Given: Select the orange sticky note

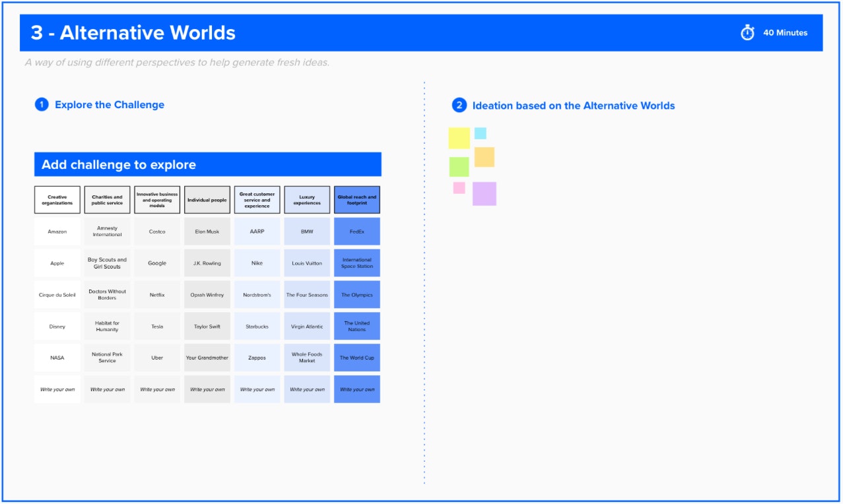Looking at the screenshot, I should (484, 157).
